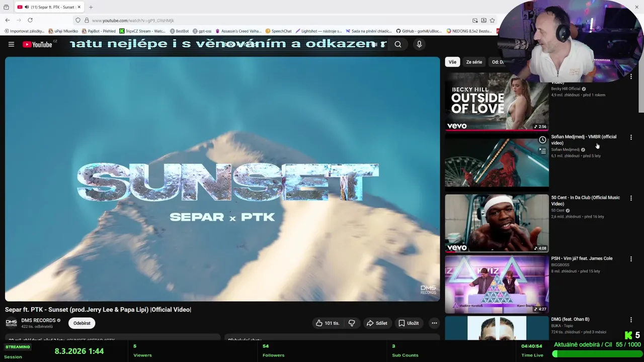Click the video title text Separ ft. PTK - Sunset

(x=98, y=310)
